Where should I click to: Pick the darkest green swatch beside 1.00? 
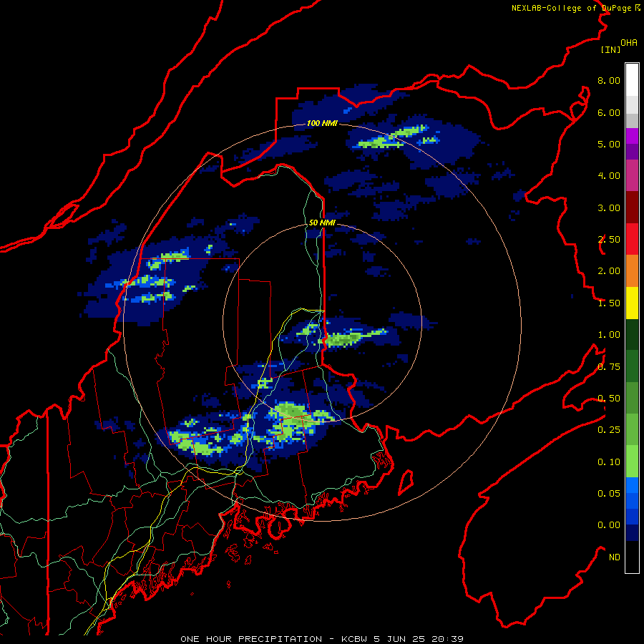(632, 334)
